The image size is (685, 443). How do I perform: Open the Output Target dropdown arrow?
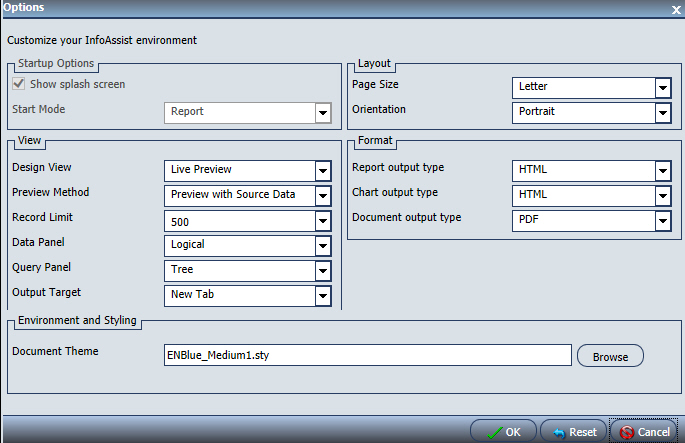point(323,296)
